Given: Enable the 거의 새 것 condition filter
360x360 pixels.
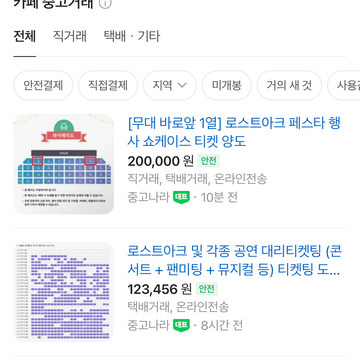Looking at the screenshot, I should point(289,86).
